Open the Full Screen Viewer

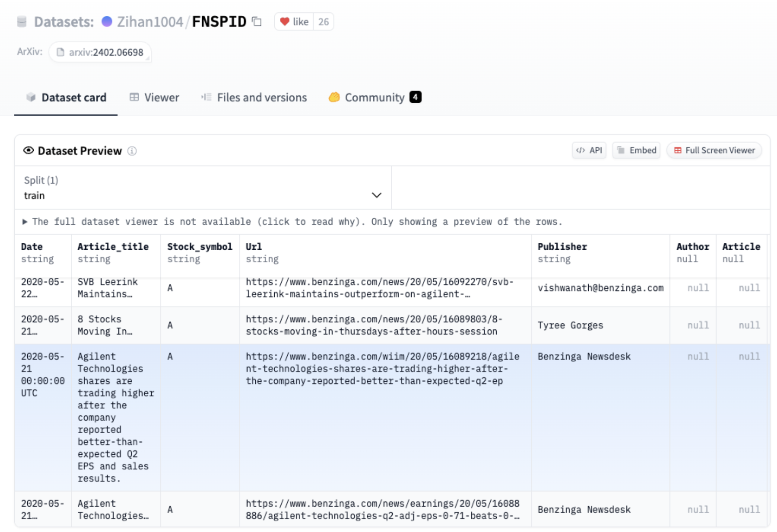click(714, 150)
